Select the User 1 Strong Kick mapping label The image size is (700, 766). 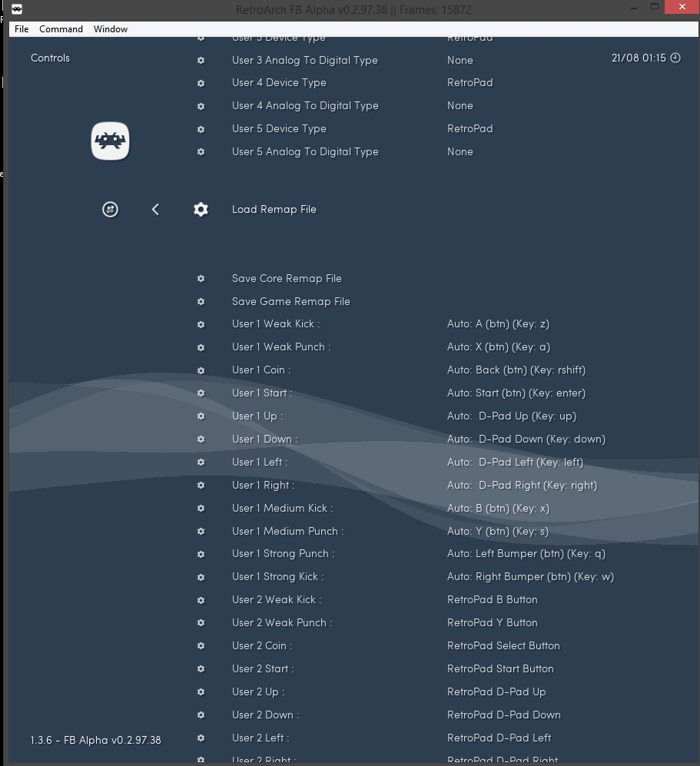tap(278, 576)
